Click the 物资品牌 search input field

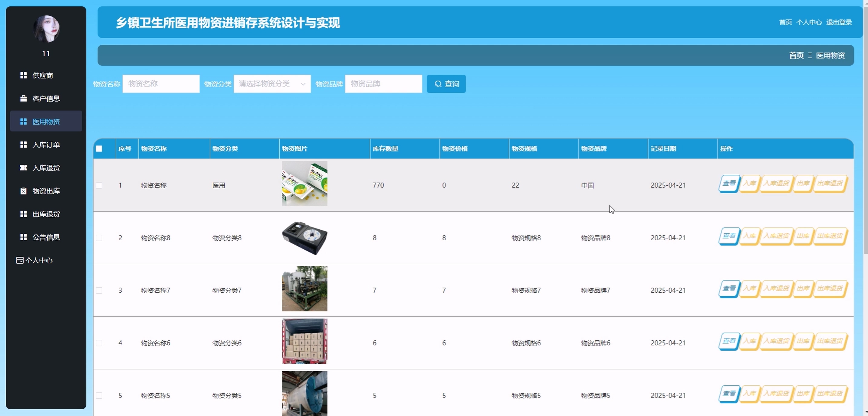click(x=383, y=84)
